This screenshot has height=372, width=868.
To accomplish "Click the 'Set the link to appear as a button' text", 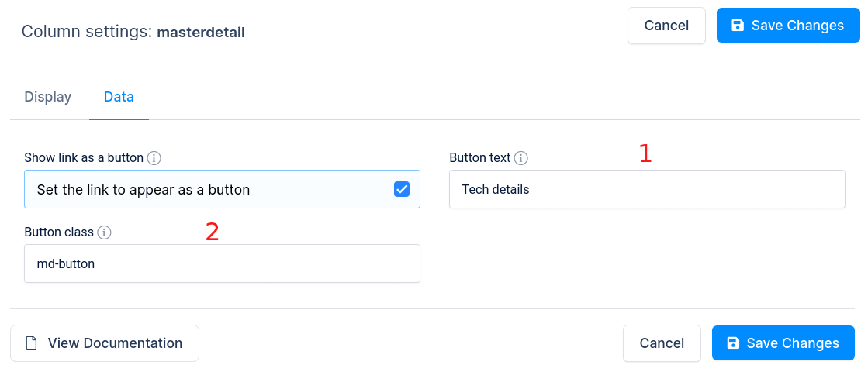I will tap(144, 190).
